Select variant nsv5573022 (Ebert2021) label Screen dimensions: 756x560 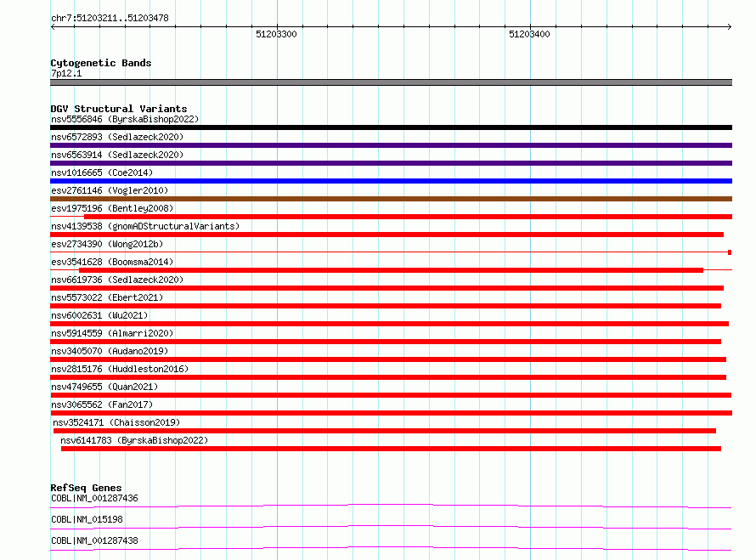click(107, 297)
